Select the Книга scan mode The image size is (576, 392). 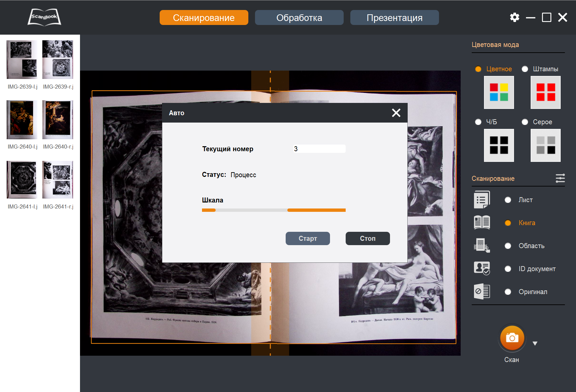coord(508,223)
